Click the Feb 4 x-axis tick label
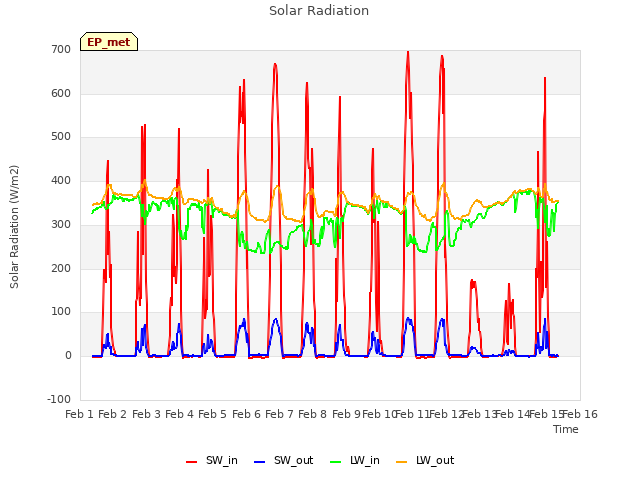The image size is (640, 480). [x=179, y=414]
